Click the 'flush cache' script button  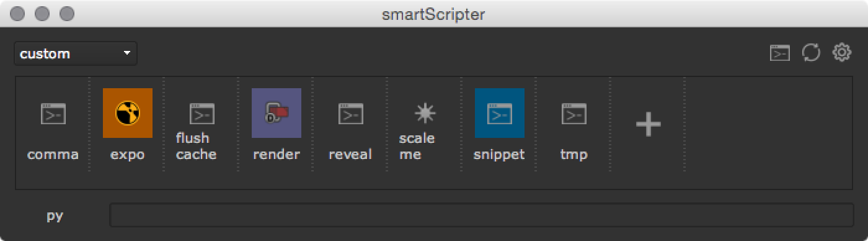click(202, 131)
